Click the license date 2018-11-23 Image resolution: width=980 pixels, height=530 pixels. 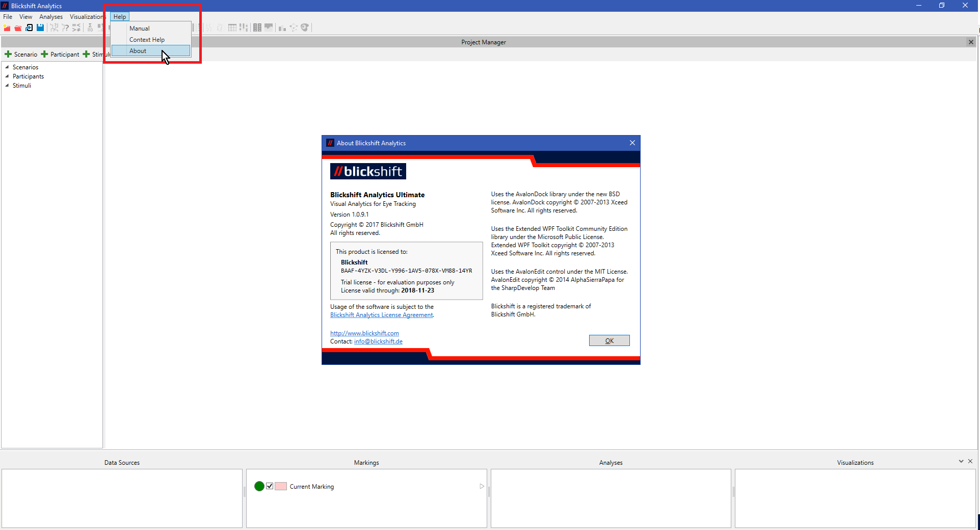tap(417, 290)
